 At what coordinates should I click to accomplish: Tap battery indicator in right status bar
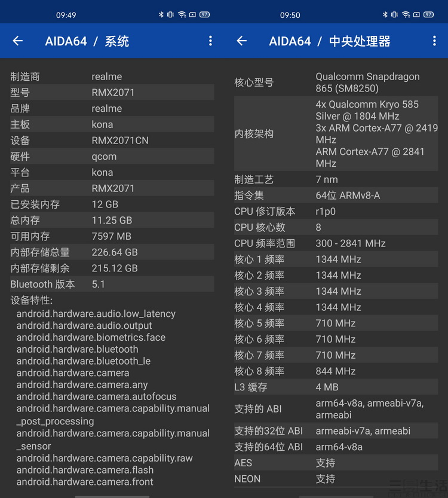pyautogui.click(x=429, y=14)
